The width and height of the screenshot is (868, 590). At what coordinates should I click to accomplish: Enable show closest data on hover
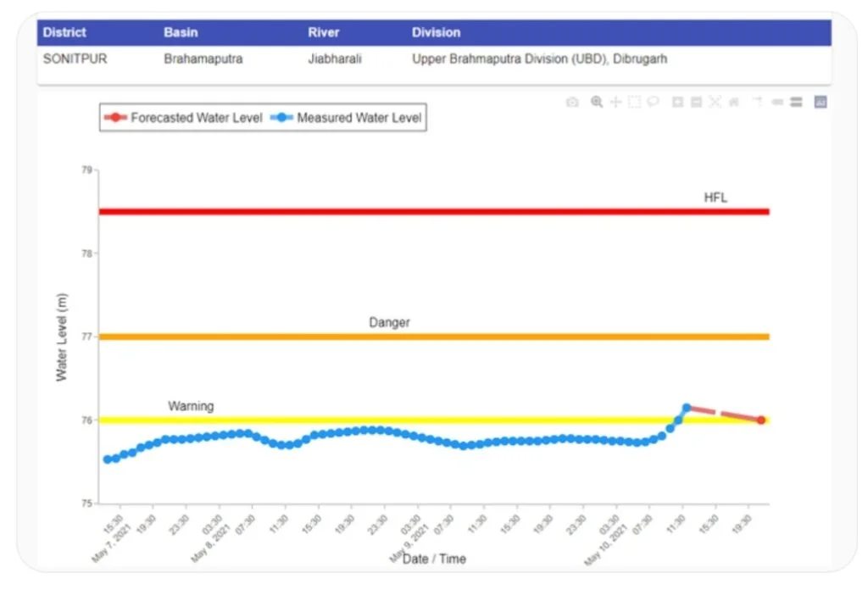point(777,102)
